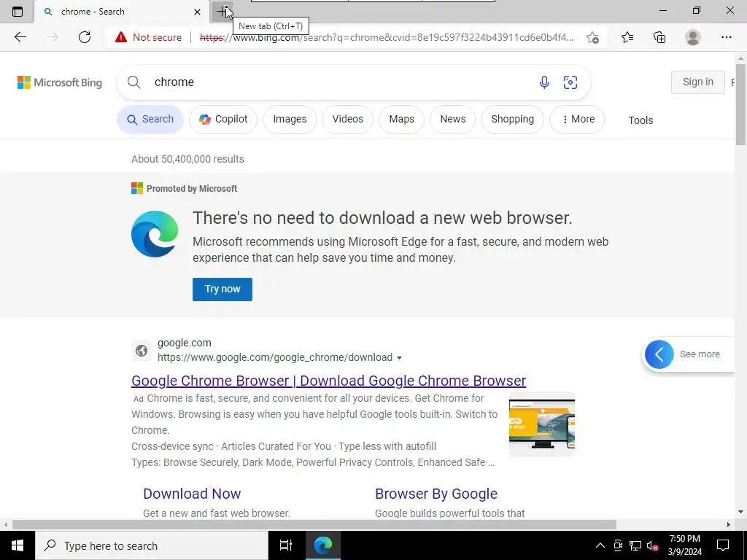Click the Try now button
Image resolution: width=747 pixels, height=560 pixels.
pyautogui.click(x=222, y=289)
